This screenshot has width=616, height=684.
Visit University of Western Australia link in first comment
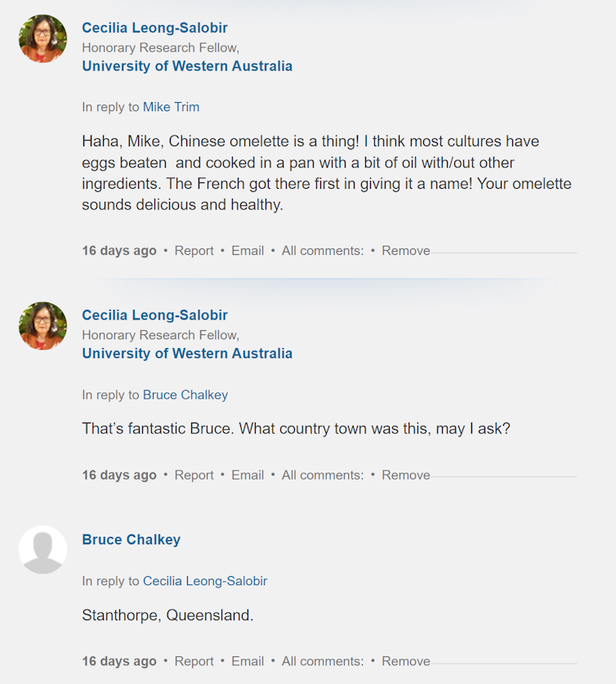click(187, 66)
